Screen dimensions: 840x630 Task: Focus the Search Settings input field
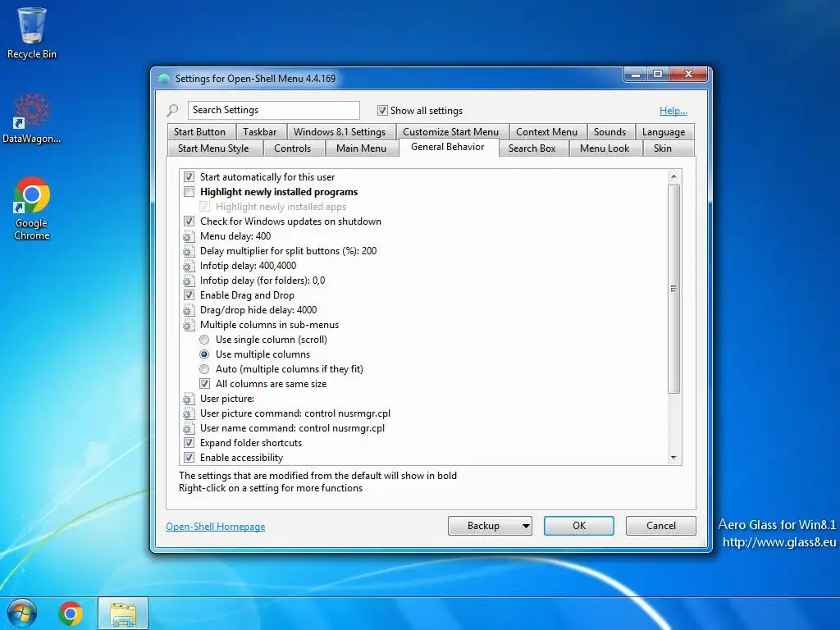click(274, 111)
